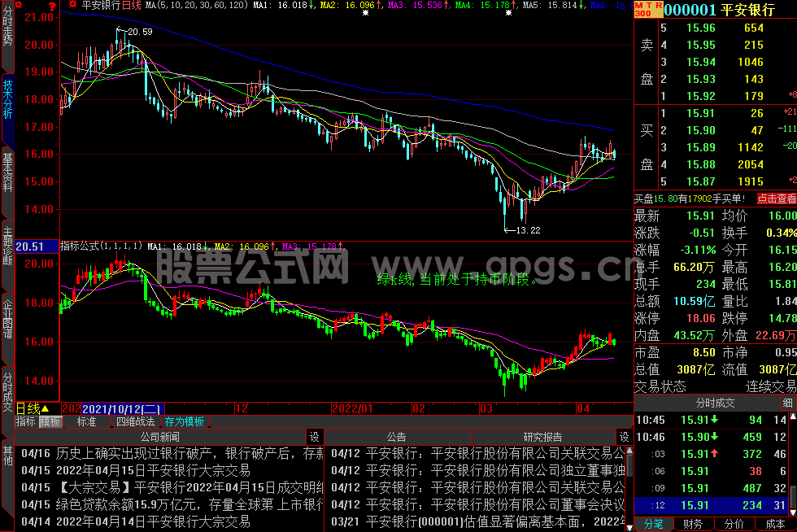Click the announcements scroll-up arrow
Screen dimensions: 797x532
tap(629, 451)
